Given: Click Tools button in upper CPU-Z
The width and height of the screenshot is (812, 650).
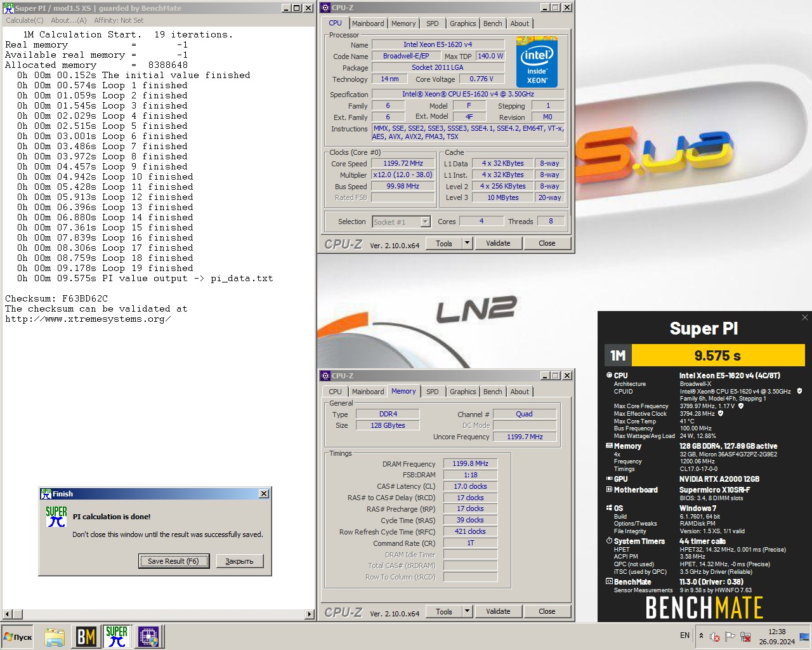Looking at the screenshot, I should [444, 243].
